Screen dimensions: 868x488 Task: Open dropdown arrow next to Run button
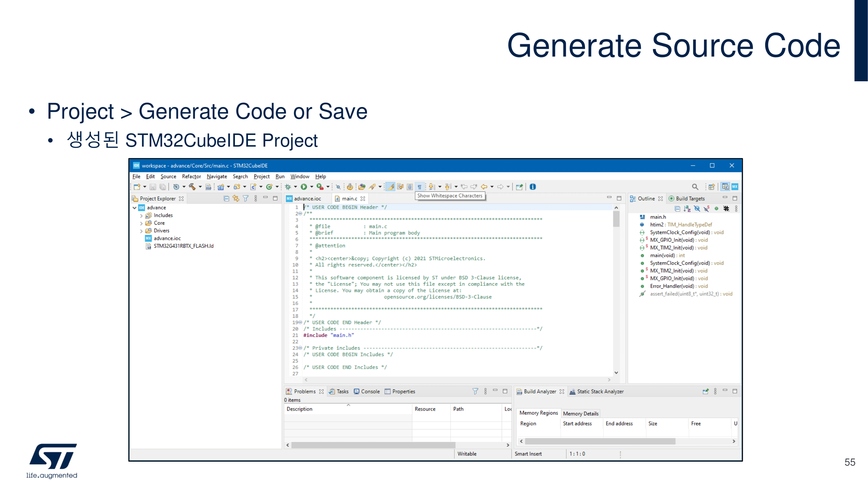(312, 187)
